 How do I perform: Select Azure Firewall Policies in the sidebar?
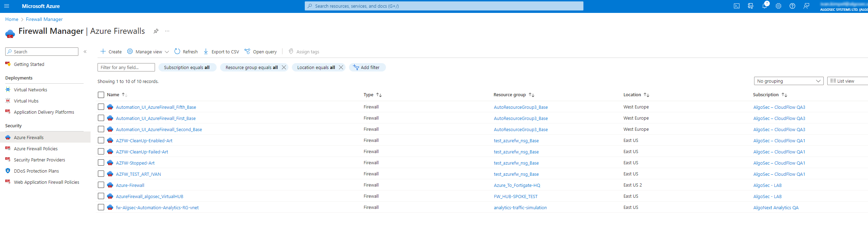[36, 149]
